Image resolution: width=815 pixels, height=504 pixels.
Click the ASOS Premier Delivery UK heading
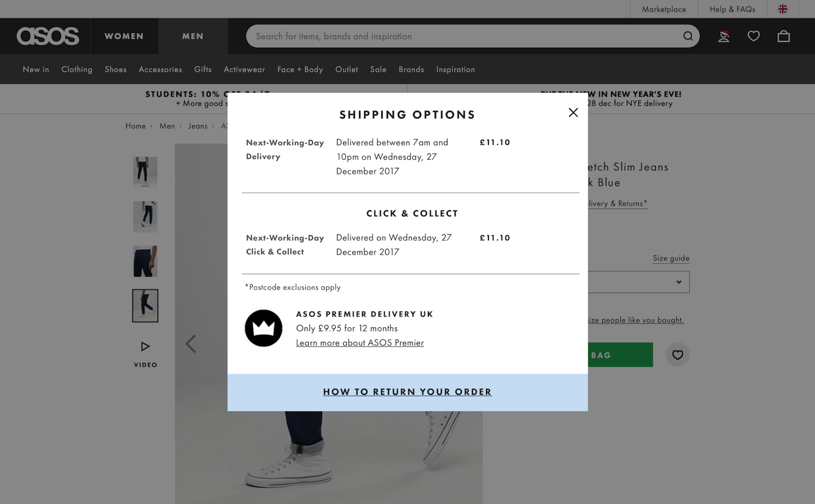[364, 314]
